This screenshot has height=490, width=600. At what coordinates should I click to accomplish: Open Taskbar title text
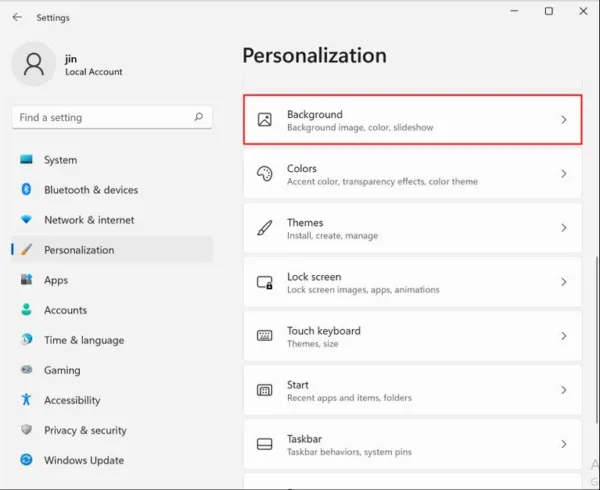[304, 439]
